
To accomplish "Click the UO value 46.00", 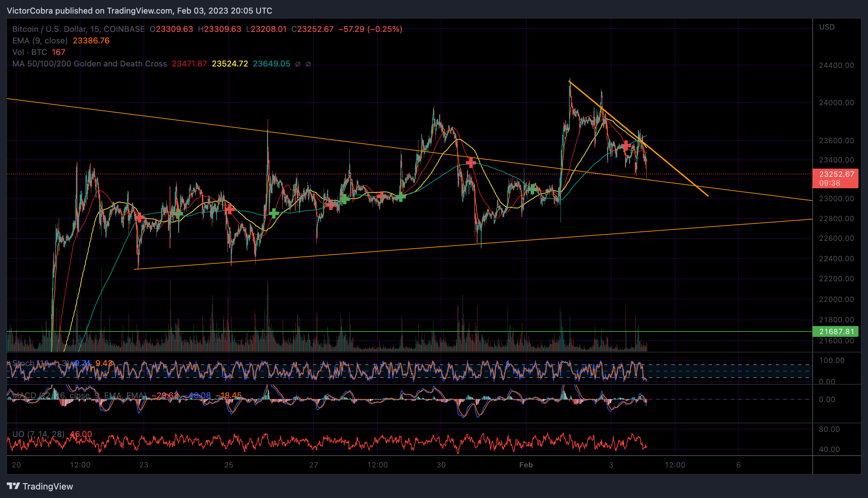I will [x=81, y=434].
